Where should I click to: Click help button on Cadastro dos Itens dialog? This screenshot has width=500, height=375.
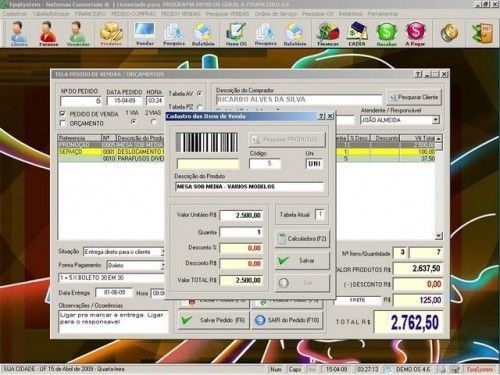[321, 116]
